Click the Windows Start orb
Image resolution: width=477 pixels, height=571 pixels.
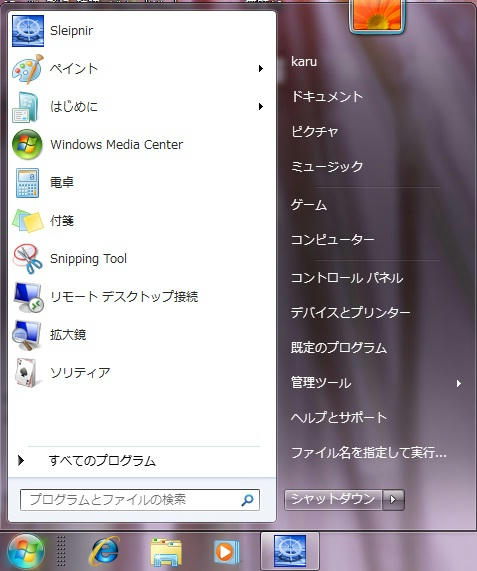26,551
